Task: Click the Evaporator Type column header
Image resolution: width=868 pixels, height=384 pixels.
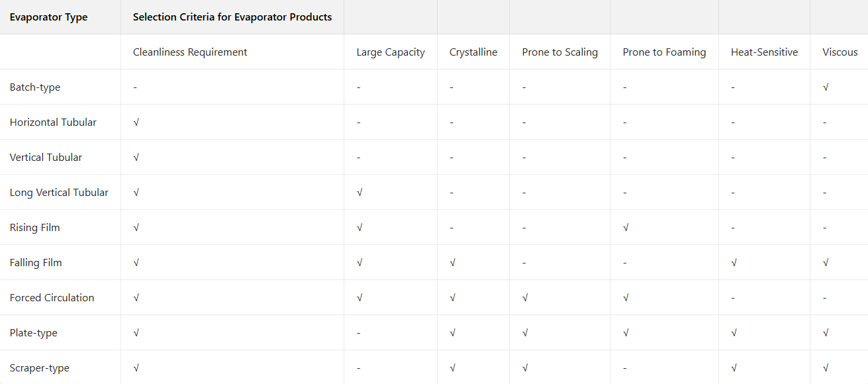Action: point(48,17)
